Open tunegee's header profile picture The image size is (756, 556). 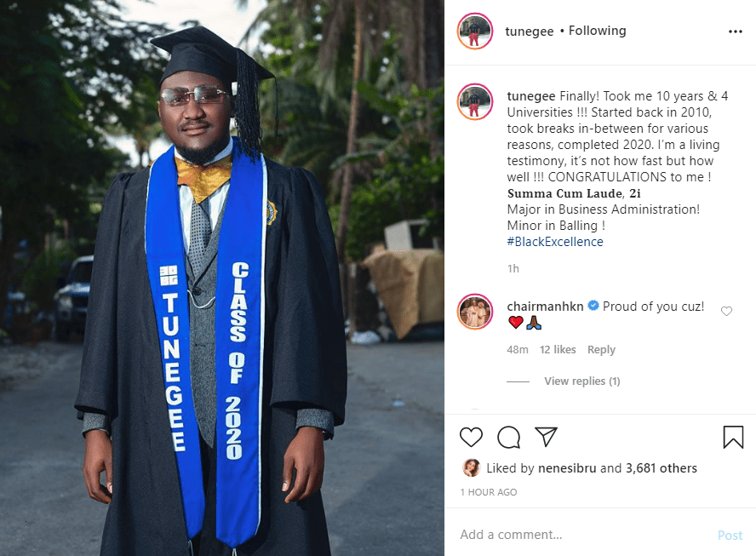point(475,32)
